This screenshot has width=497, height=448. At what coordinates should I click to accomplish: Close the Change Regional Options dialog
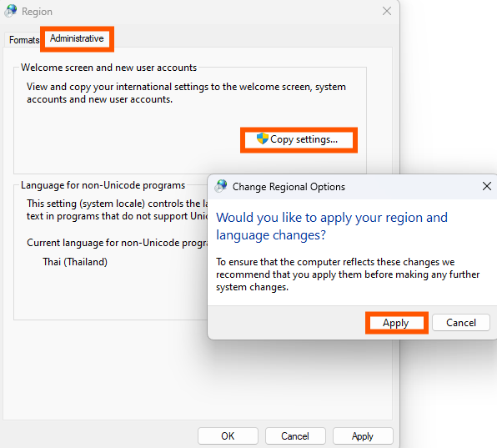pyautogui.click(x=487, y=186)
